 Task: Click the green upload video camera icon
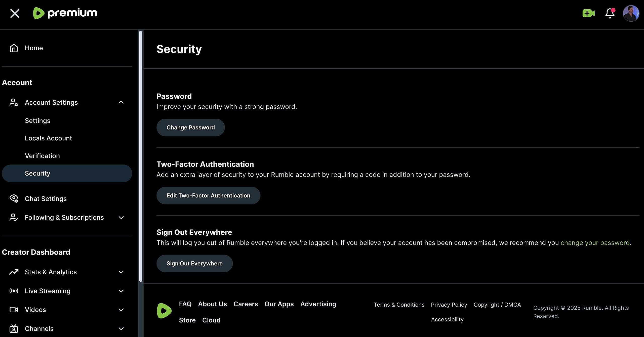588,13
